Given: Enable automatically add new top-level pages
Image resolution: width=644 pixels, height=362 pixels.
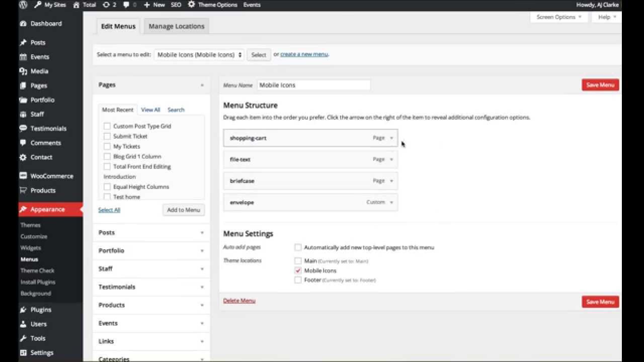Looking at the screenshot, I should tap(298, 247).
